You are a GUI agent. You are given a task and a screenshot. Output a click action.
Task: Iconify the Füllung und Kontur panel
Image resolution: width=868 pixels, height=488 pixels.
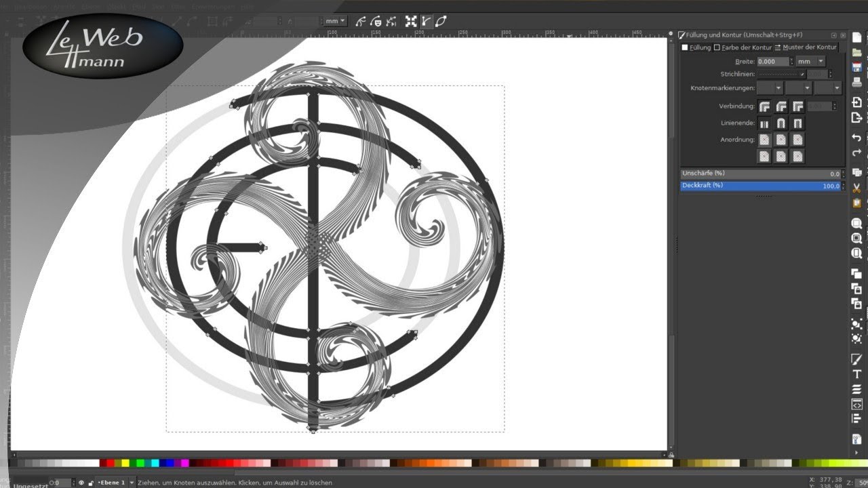[834, 35]
